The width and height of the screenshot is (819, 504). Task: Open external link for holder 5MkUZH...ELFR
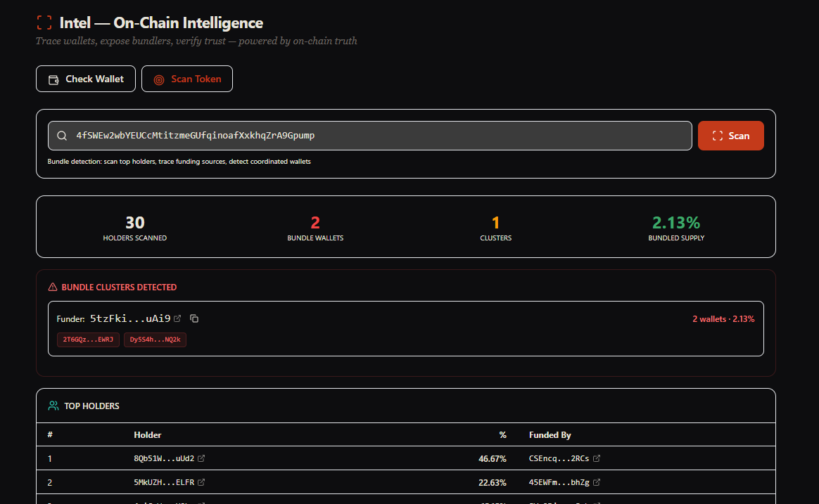coord(201,482)
